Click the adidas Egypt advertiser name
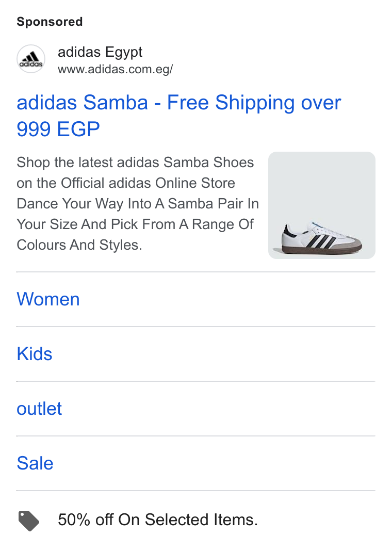 (x=100, y=52)
